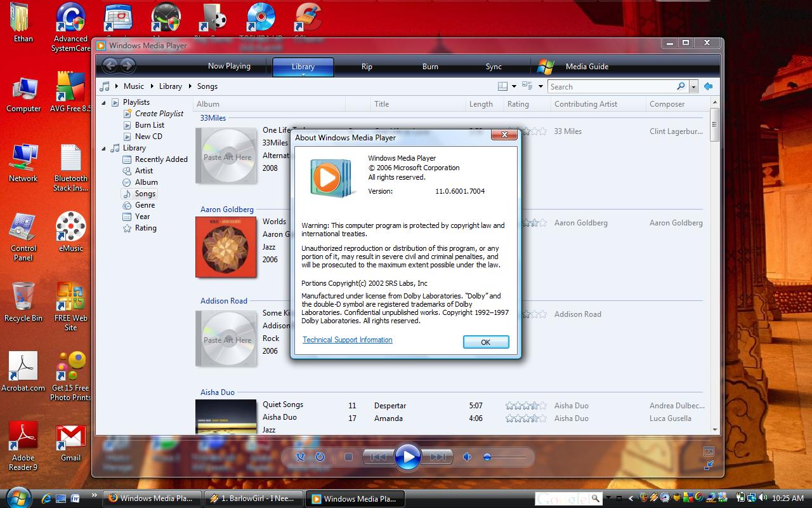The image size is (812, 508).
Task: Switch to full screen view icon
Action: [x=709, y=452]
